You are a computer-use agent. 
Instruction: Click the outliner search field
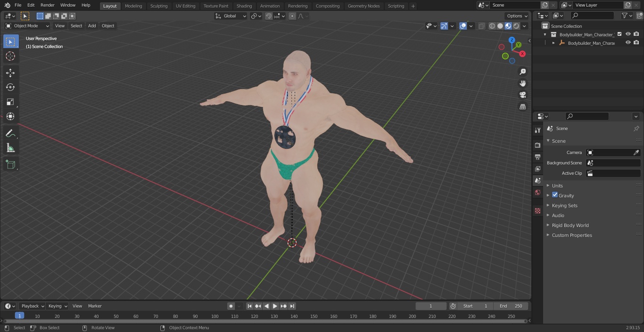[592, 16]
